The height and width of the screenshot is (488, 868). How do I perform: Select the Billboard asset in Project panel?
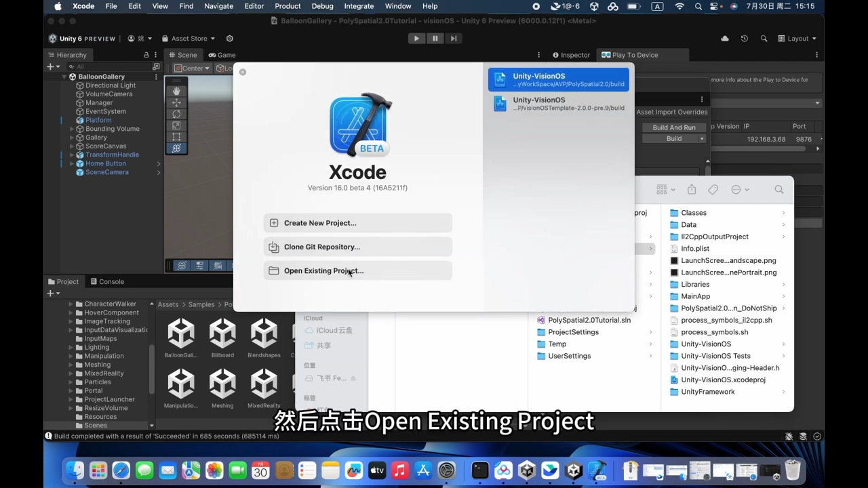point(222,338)
